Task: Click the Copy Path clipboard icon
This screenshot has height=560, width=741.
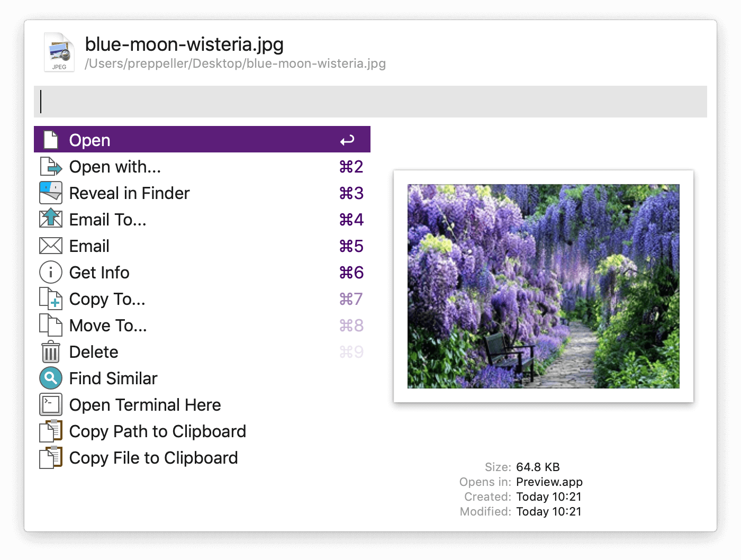Action: (50, 431)
